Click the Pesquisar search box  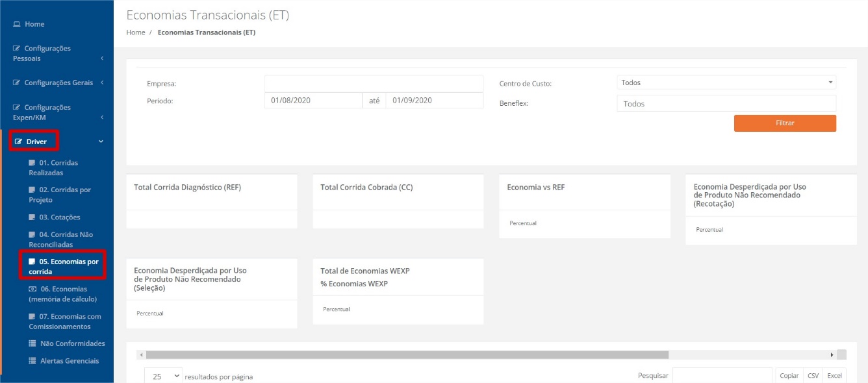(x=722, y=376)
